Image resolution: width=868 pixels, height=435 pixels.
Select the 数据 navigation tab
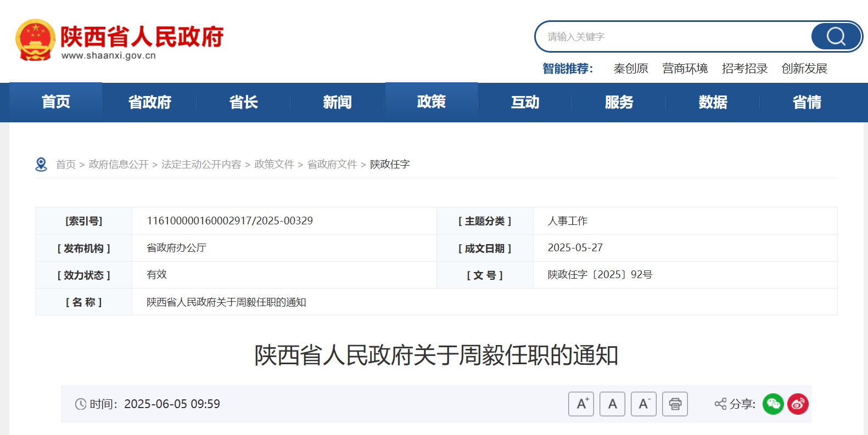[x=713, y=102]
